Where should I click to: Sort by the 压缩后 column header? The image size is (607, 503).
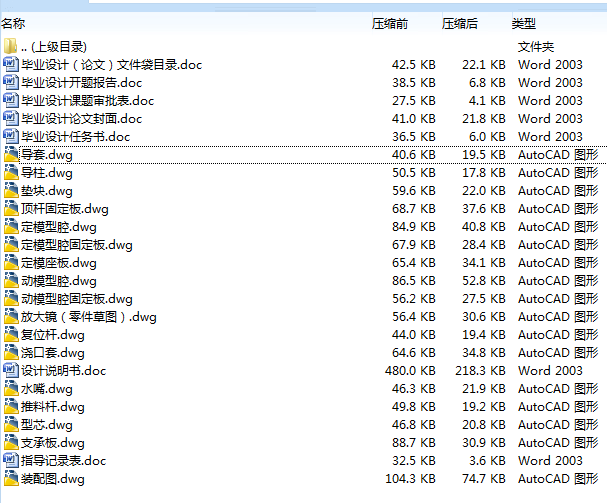(460, 24)
